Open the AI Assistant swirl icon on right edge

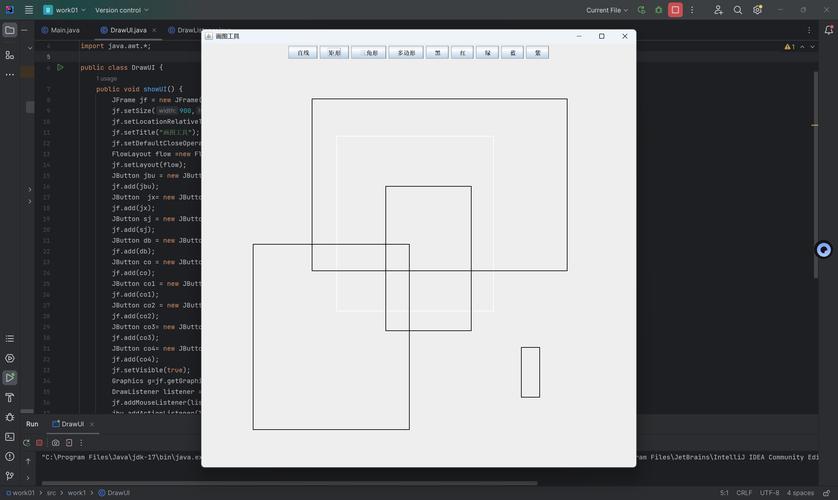point(824,249)
